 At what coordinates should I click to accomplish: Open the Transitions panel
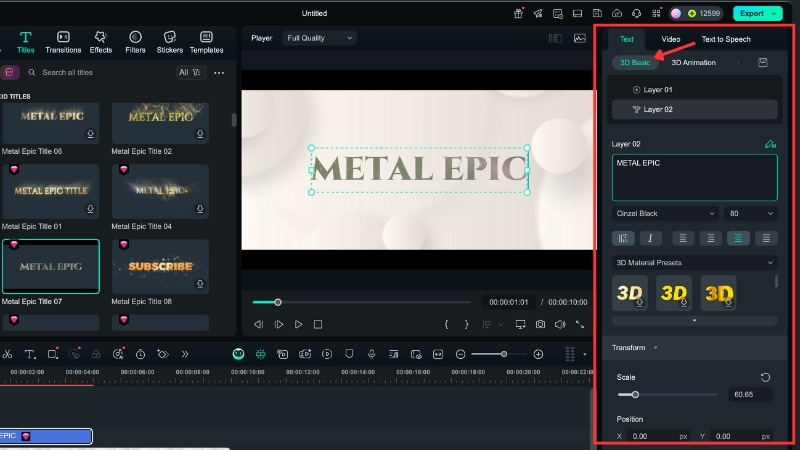63,42
